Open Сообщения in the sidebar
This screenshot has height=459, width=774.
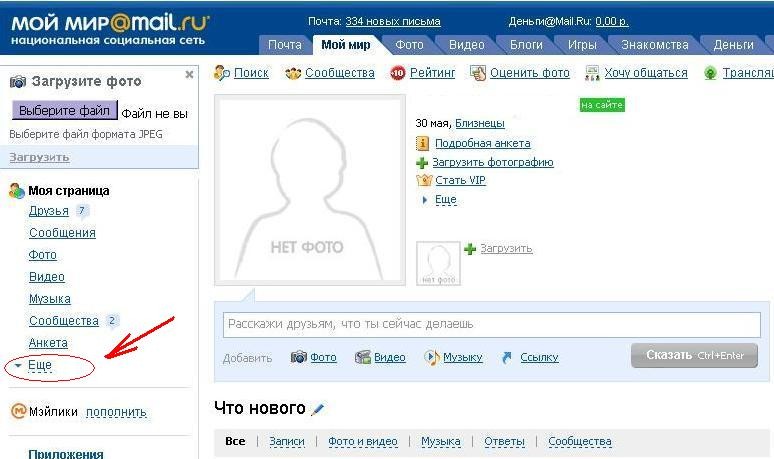coord(62,233)
